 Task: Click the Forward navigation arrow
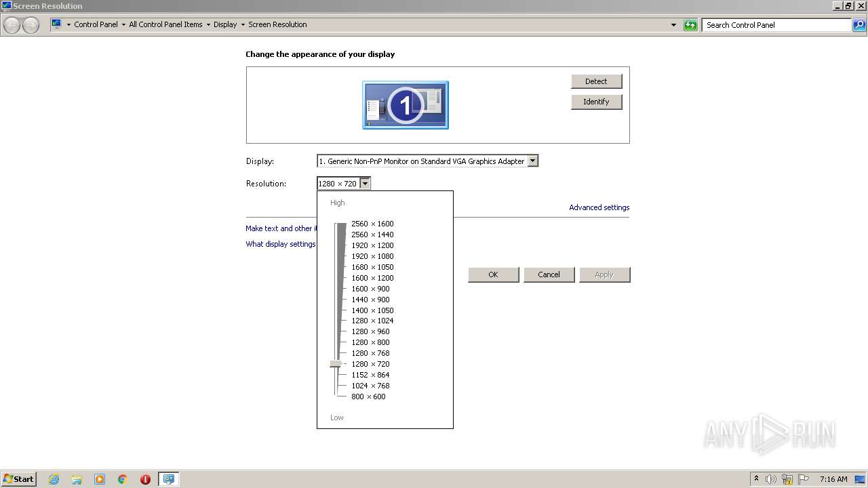31,25
